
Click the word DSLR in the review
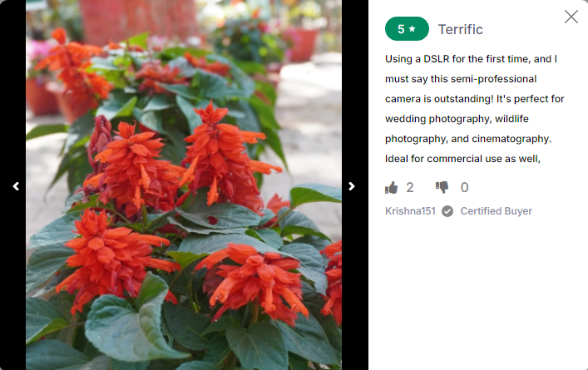437,59
